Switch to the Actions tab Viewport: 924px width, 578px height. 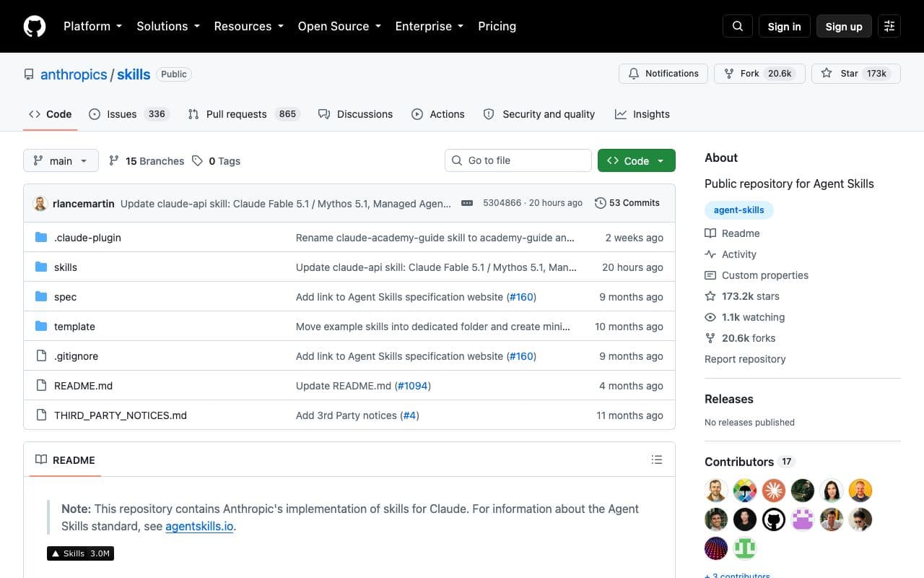tap(438, 114)
